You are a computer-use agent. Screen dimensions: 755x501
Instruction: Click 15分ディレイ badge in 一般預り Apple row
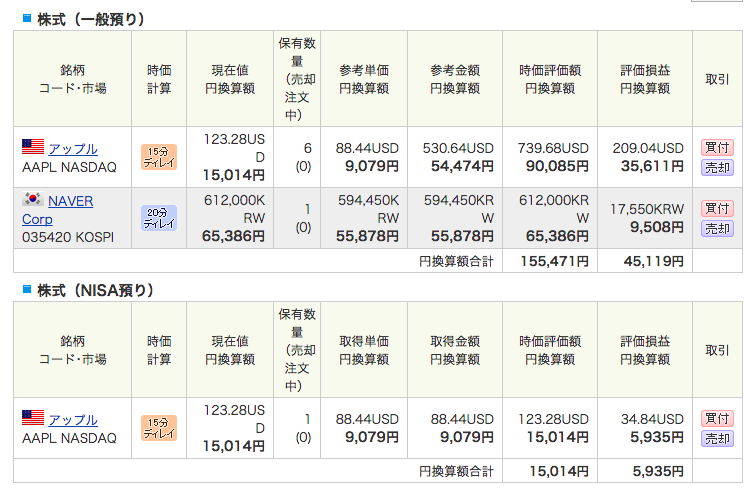click(159, 157)
